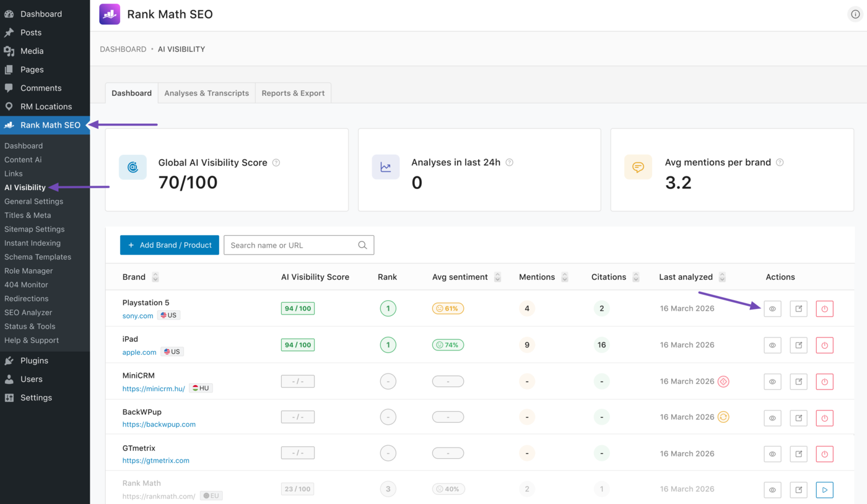Switch to the Dashboard tab
The width and height of the screenshot is (867, 504).
(131, 93)
